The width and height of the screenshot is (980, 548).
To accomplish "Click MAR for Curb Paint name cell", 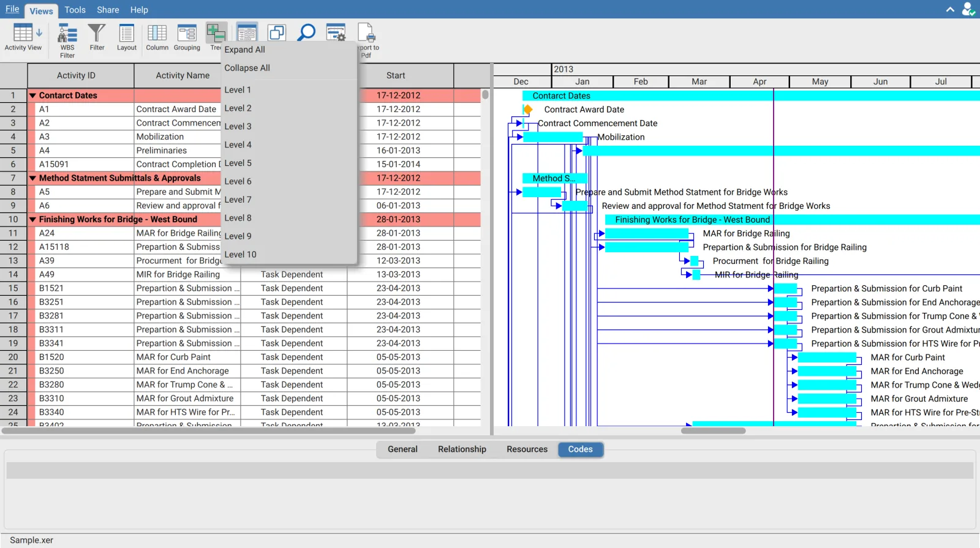I will 187,357.
